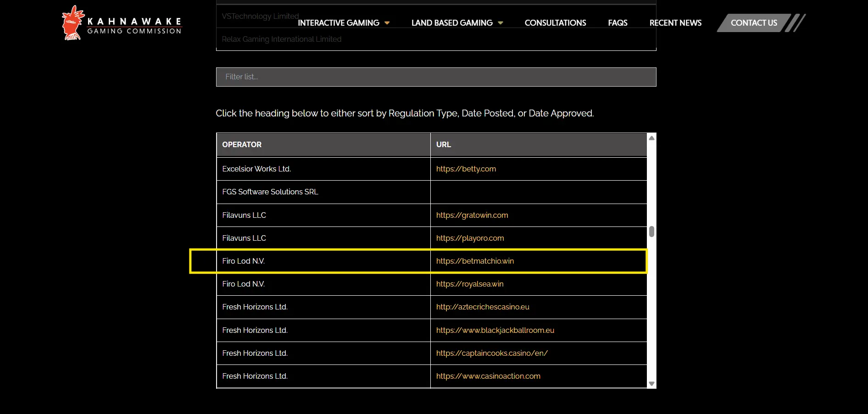Open http://aztecrichescasino.eu link

coord(483,307)
